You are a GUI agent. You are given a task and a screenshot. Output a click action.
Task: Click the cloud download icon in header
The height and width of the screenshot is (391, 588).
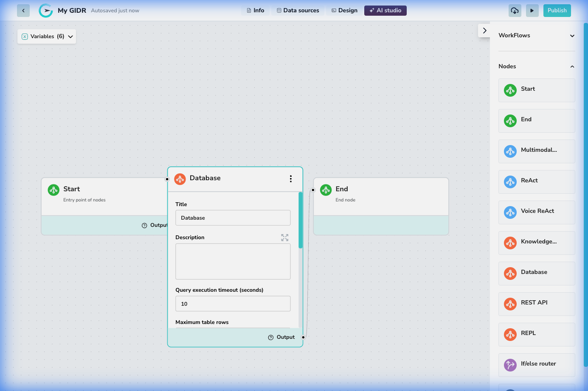click(x=515, y=11)
